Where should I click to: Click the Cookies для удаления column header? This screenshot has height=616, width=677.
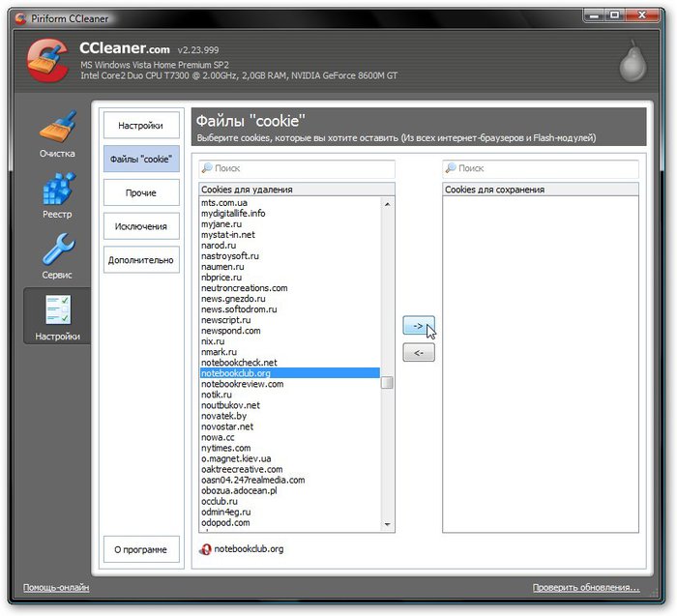[x=297, y=190]
